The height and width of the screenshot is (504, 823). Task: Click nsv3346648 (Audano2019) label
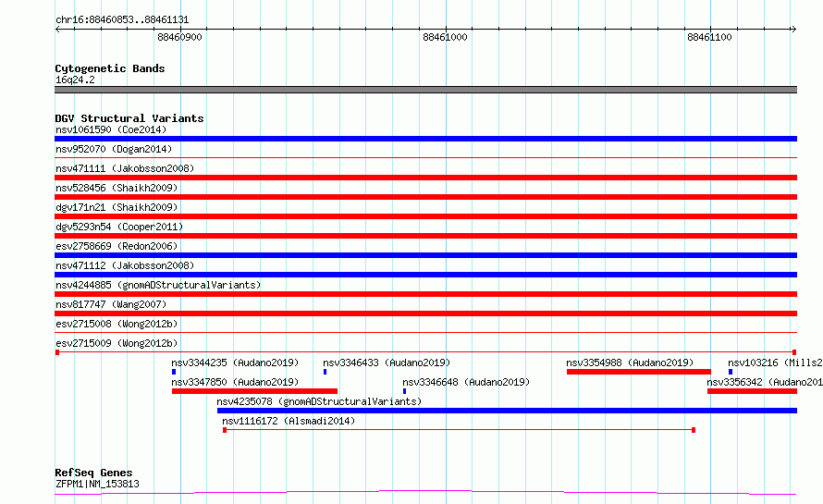point(466,382)
